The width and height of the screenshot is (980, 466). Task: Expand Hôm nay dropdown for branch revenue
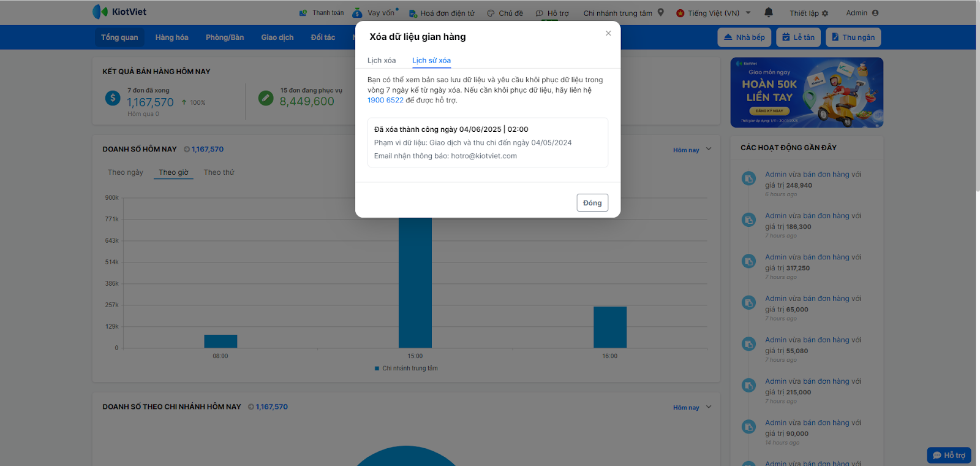point(692,407)
